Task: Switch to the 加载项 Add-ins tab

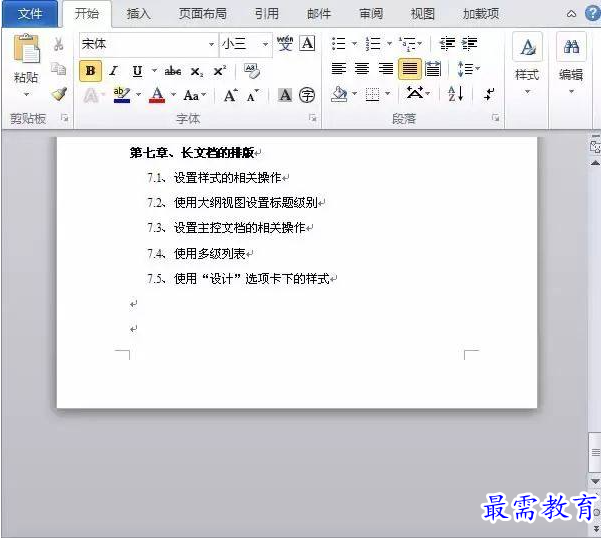Action: [481, 14]
